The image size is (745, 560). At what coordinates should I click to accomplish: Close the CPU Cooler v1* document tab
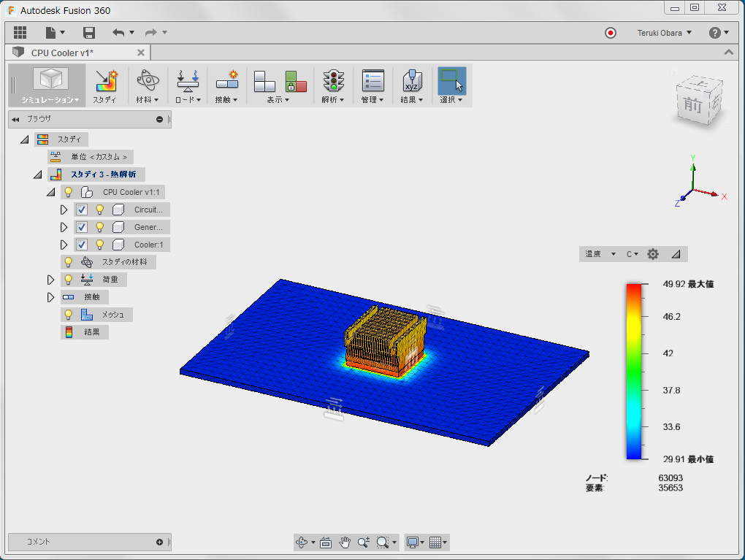[141, 53]
